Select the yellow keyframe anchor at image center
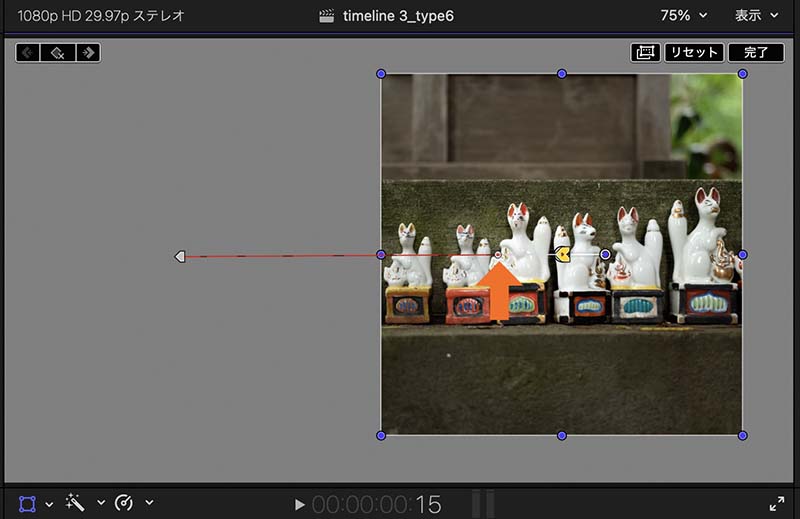 tap(562, 254)
